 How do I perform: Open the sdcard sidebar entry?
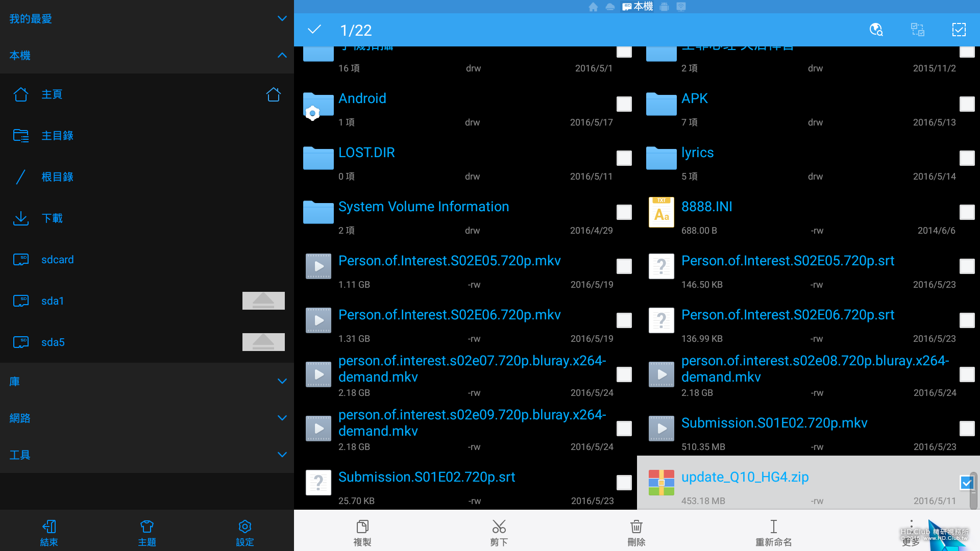coord(57,260)
